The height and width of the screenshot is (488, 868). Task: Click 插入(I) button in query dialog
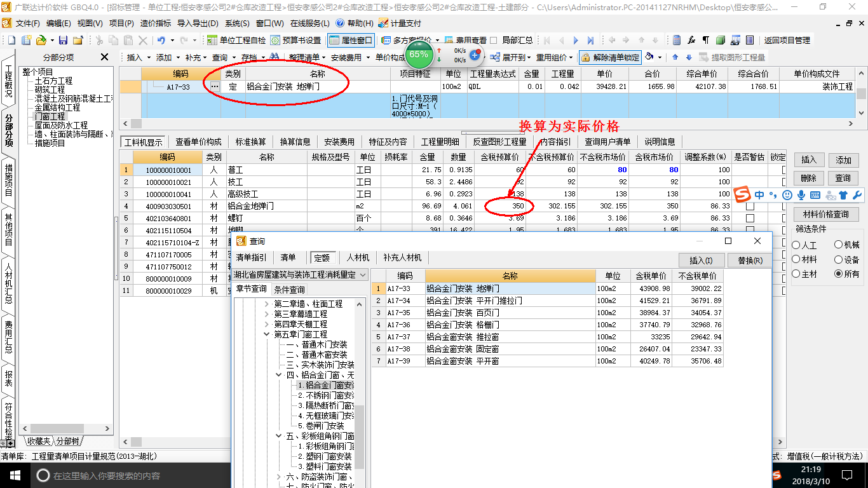click(701, 260)
